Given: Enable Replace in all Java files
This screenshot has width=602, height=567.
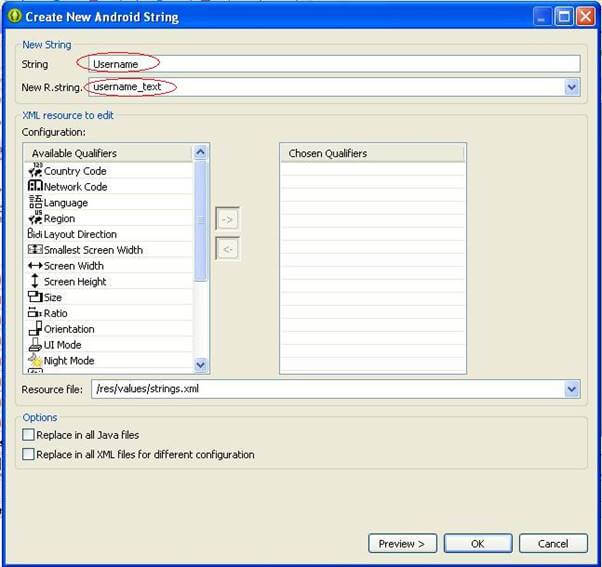Looking at the screenshot, I should coord(28,435).
